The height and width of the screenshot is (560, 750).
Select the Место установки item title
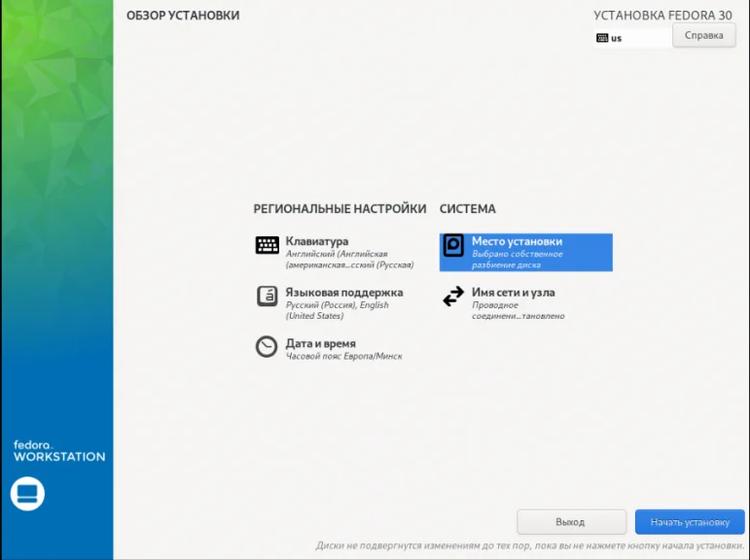click(x=517, y=241)
